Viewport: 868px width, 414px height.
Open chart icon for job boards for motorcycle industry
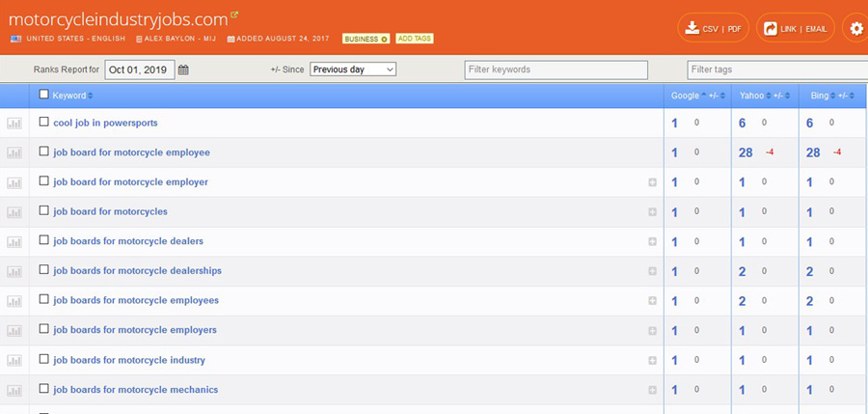point(14,361)
